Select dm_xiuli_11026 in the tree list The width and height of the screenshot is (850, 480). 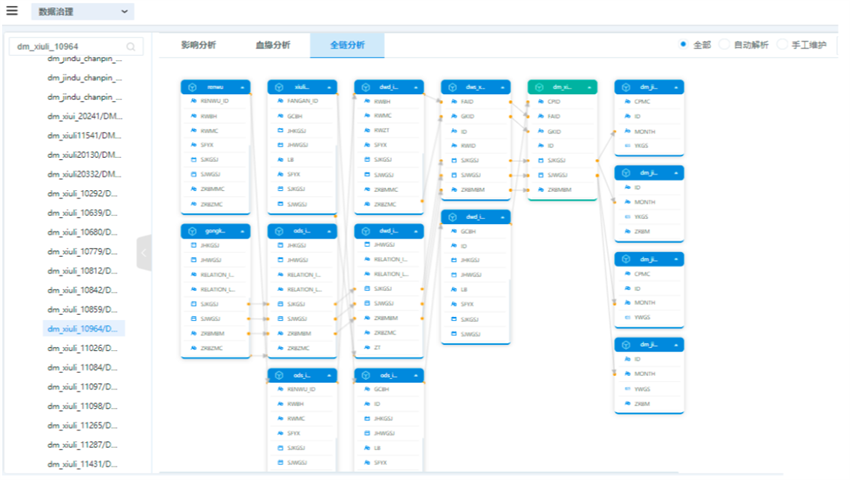tap(84, 348)
